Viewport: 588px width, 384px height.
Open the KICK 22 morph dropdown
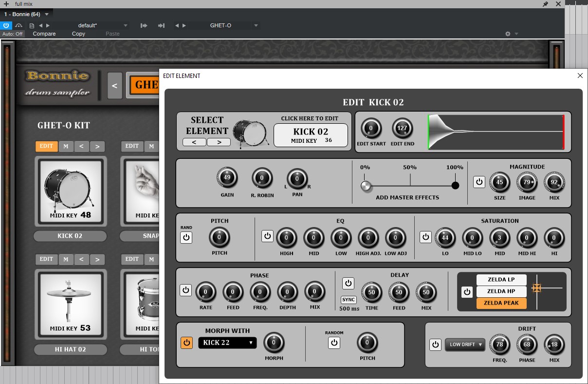click(227, 343)
